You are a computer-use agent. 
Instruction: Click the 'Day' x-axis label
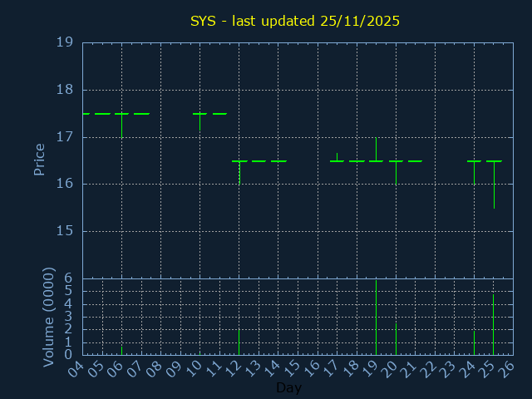click(x=288, y=387)
